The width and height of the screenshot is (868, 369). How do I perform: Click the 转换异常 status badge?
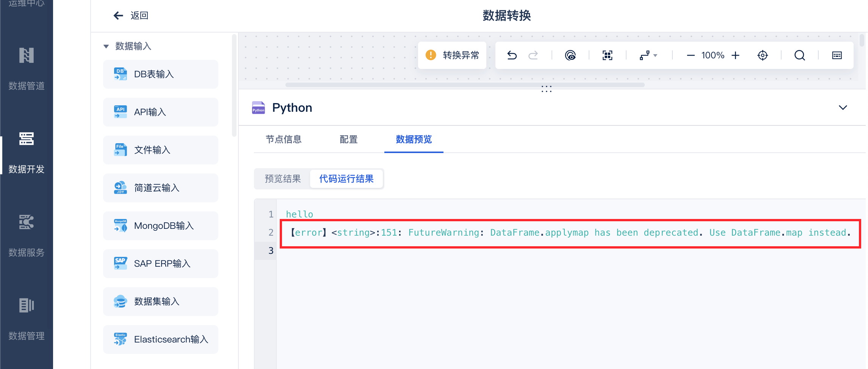(452, 55)
